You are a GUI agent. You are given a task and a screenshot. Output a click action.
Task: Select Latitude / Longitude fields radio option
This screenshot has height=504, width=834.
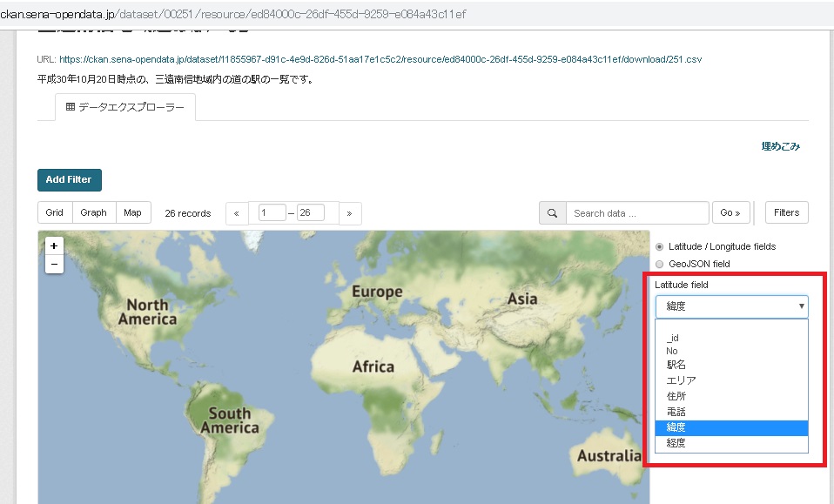point(660,247)
